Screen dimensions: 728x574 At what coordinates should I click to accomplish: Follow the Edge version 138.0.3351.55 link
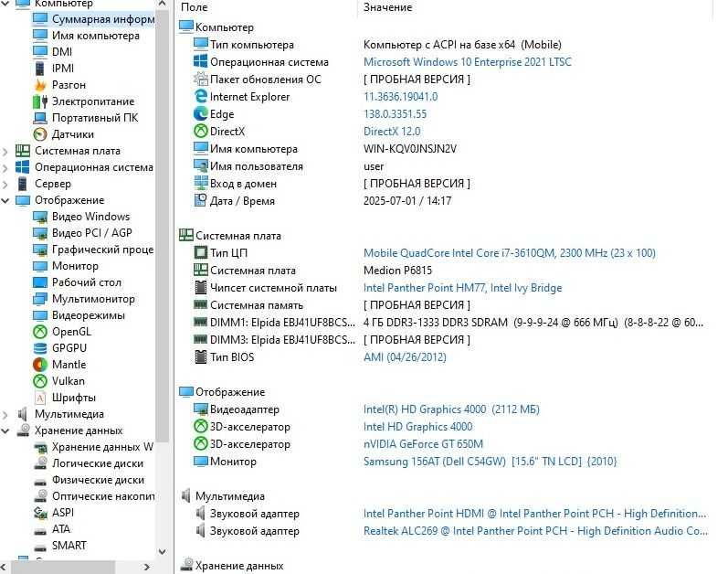396,114
